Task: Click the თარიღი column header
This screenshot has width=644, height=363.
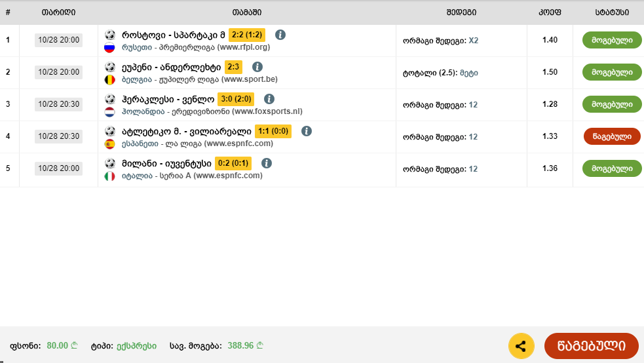Action: (x=58, y=12)
